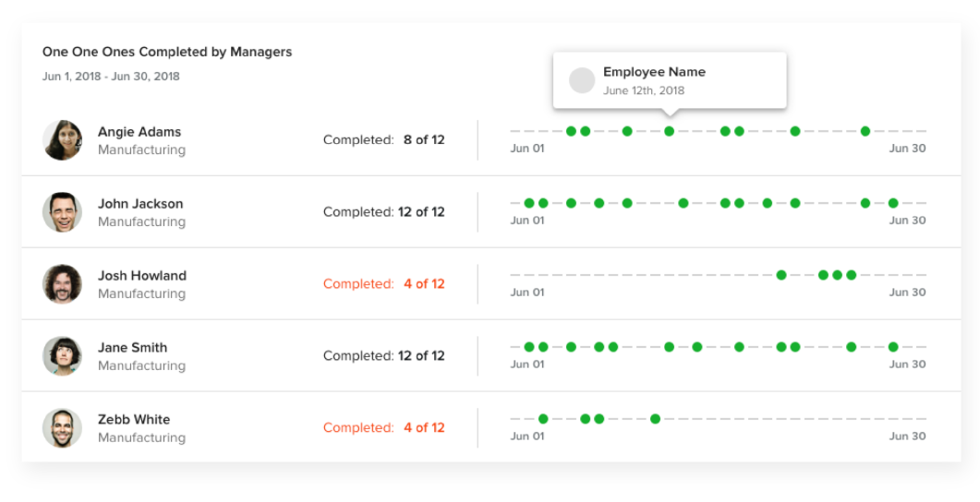Image resolution: width=980 pixels, height=502 pixels.
Task: Open Angie Adams' name link
Action: [139, 132]
